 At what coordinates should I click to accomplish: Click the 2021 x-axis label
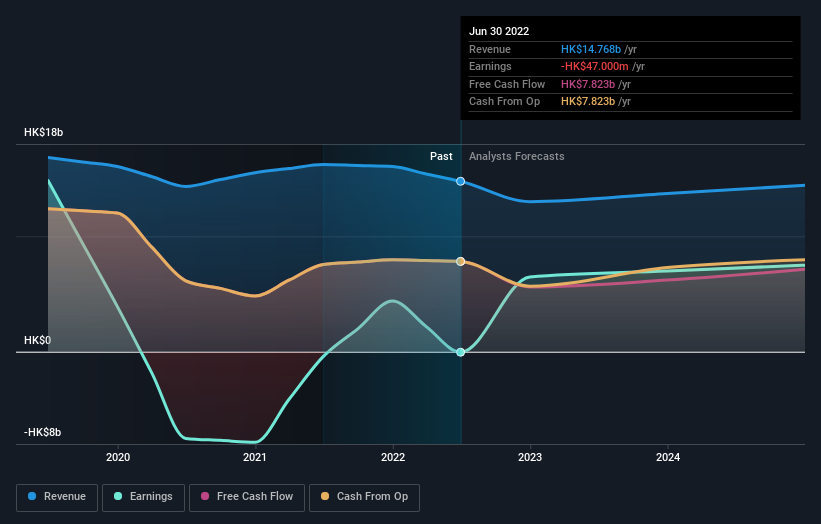[255, 457]
